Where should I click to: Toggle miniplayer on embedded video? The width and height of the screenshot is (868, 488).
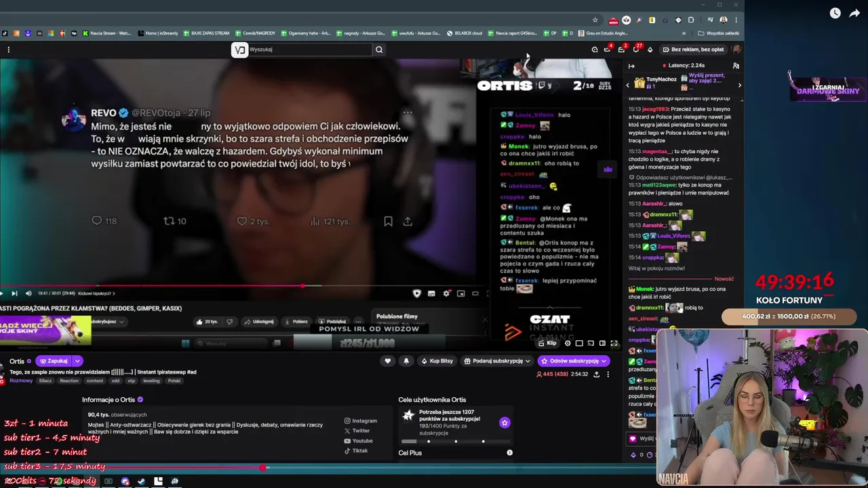(x=461, y=293)
